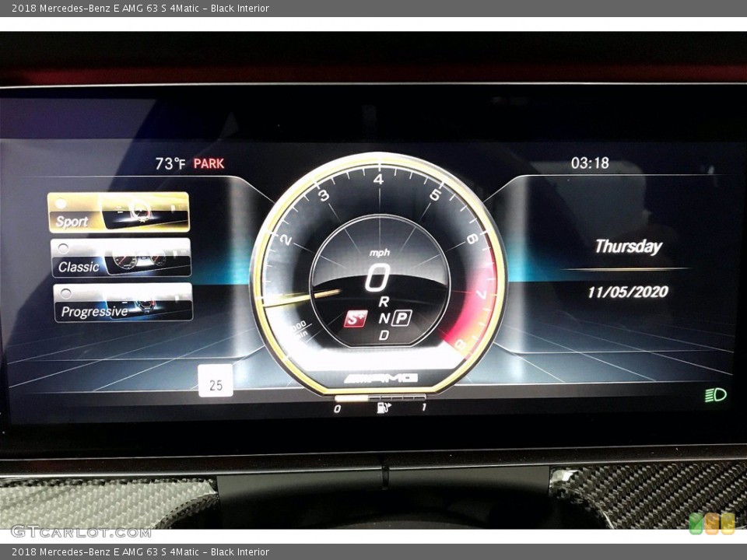Select the Classic display style
The image size is (747, 560).
point(121,257)
